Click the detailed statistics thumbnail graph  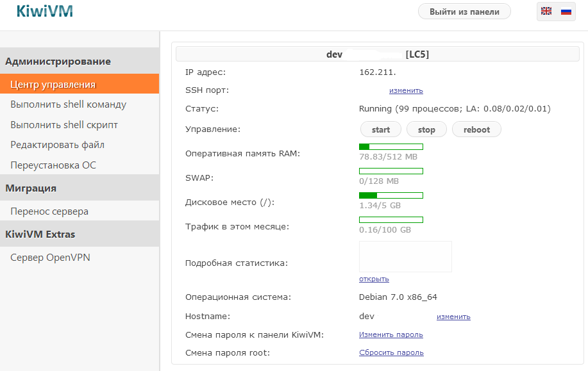click(405, 256)
